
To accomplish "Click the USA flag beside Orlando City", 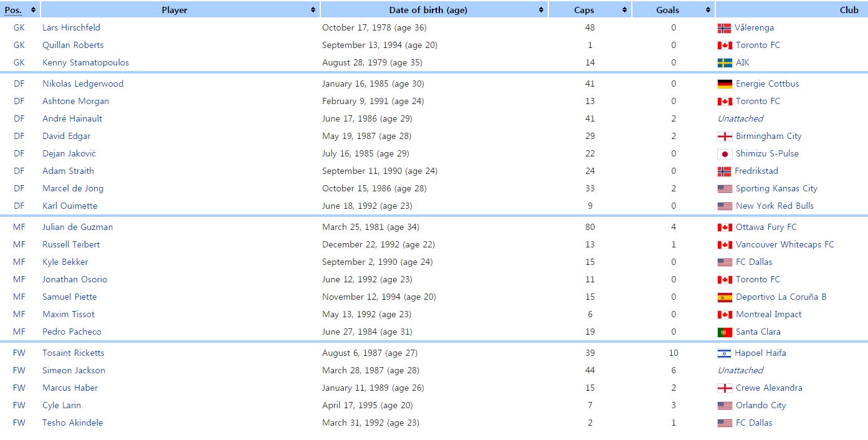I will [725, 406].
